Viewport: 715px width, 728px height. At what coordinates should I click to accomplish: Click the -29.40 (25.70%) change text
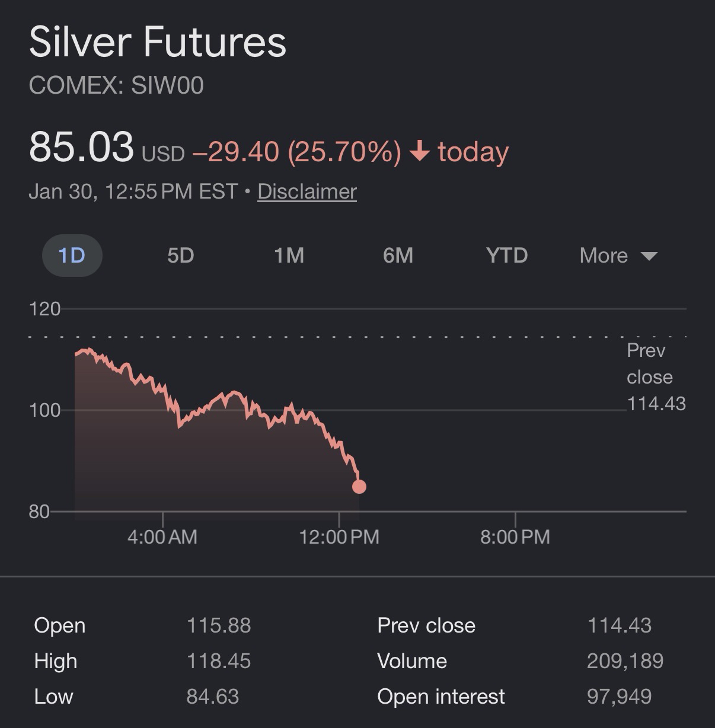296,152
